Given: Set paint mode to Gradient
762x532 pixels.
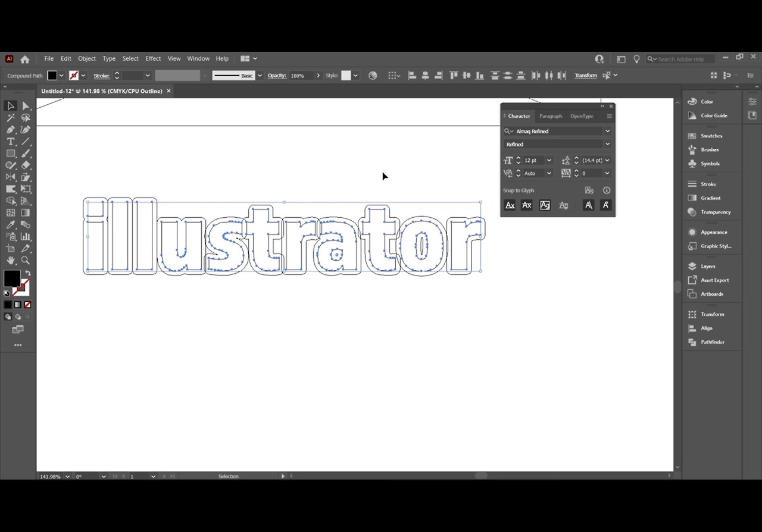Looking at the screenshot, I should [18, 305].
